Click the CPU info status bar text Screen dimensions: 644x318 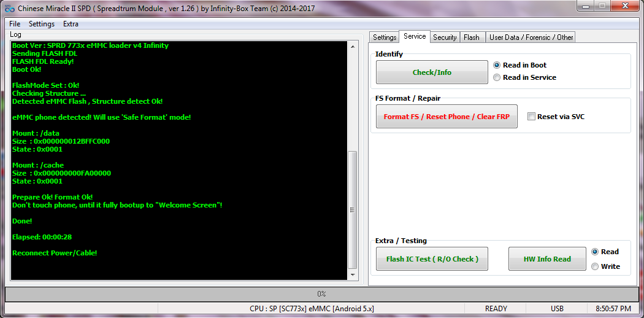312,309
